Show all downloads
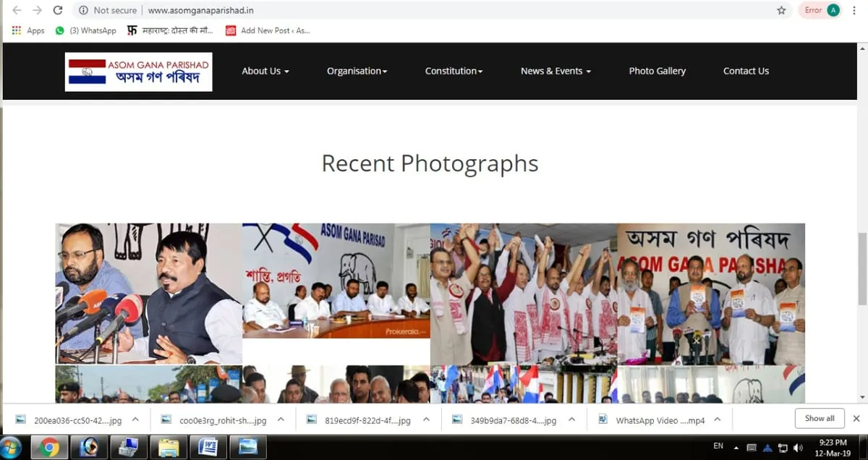The height and width of the screenshot is (460, 868). pos(820,418)
